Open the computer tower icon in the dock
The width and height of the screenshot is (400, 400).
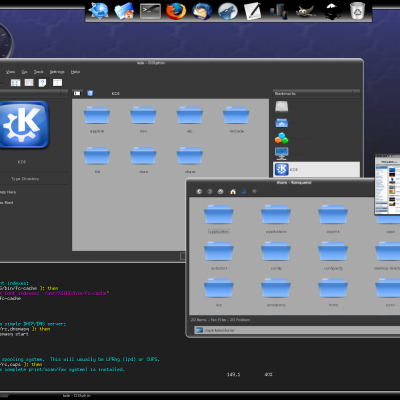[x=279, y=11]
